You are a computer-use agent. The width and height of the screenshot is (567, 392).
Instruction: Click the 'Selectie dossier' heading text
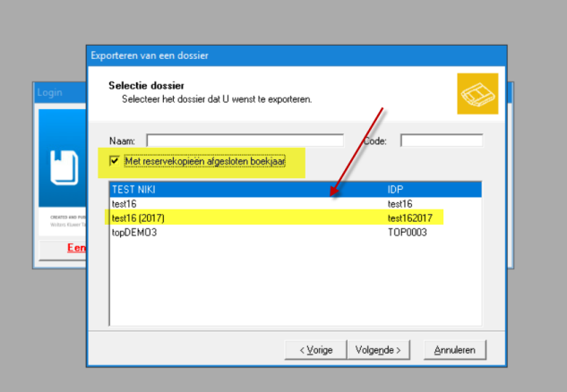pos(146,85)
